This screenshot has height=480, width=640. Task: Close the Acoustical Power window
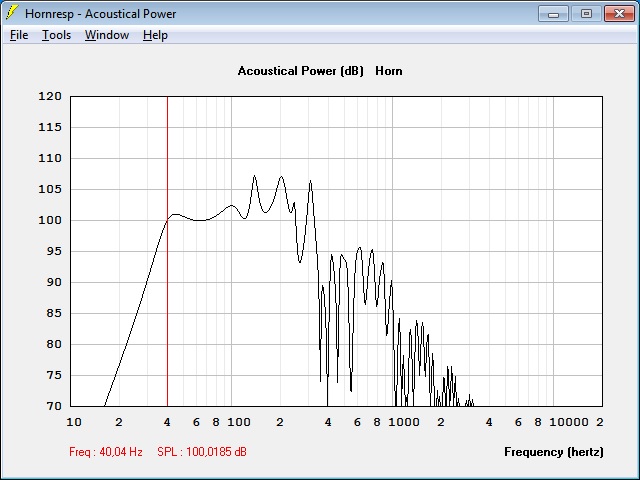619,14
